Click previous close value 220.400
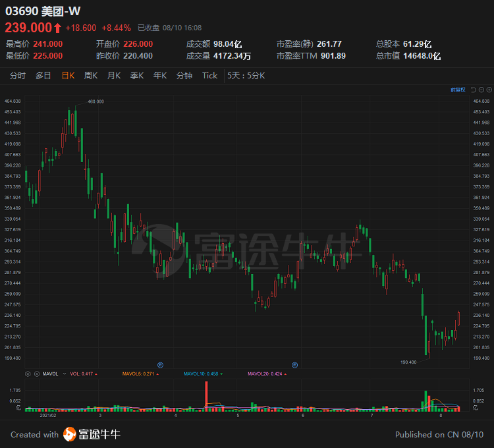This screenshot has width=494, height=448. (138, 56)
